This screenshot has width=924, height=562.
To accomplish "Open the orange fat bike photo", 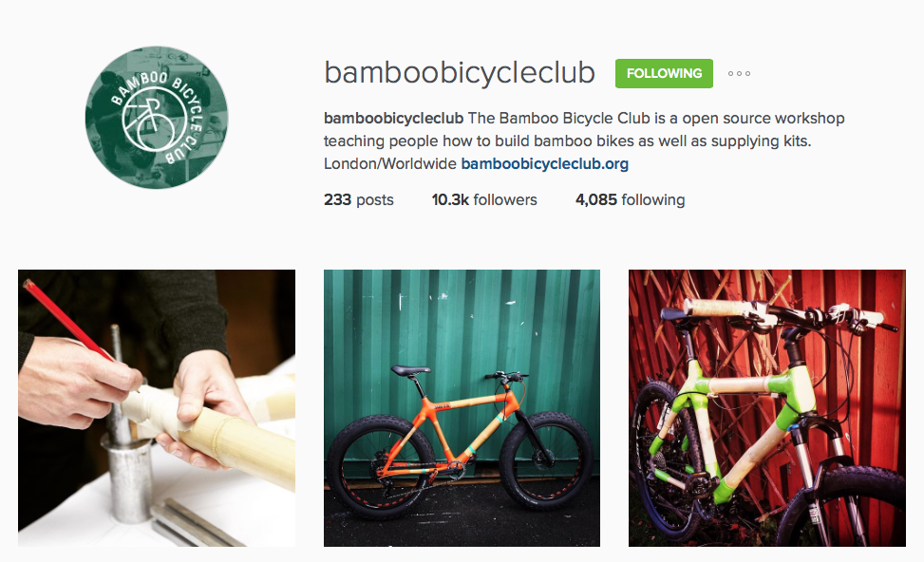I will click(462, 408).
